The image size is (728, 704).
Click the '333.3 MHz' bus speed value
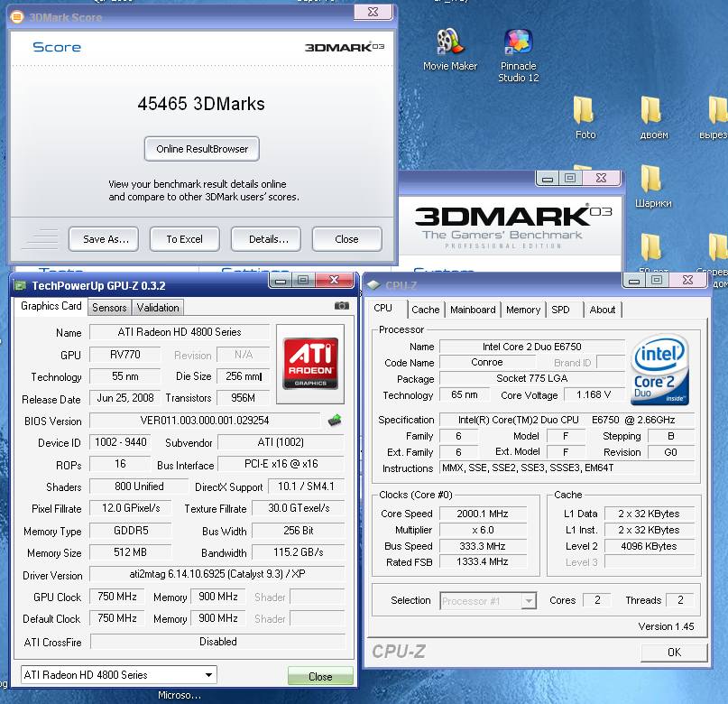pyautogui.click(x=483, y=546)
